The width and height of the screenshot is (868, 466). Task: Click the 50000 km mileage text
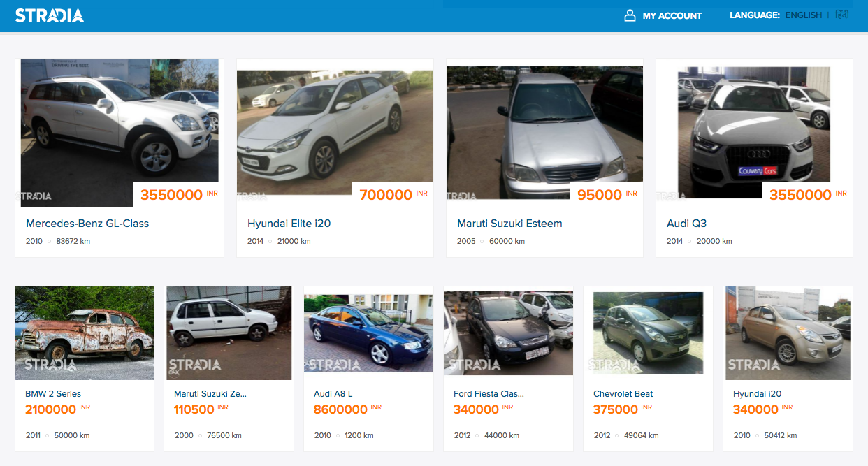tap(72, 435)
